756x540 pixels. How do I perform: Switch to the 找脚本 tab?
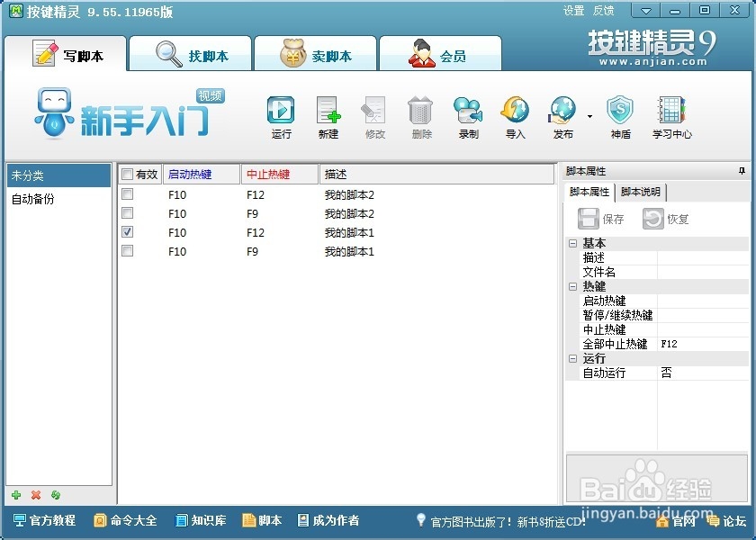click(190, 53)
